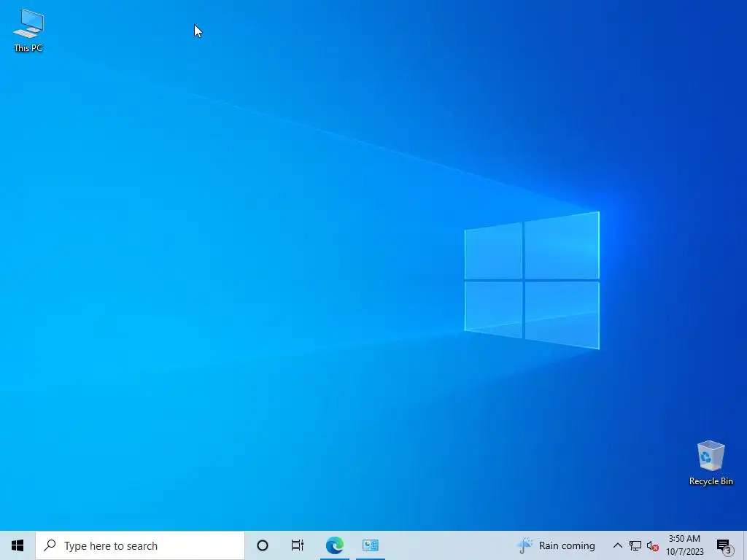Open the Windows Start menu
The height and width of the screenshot is (560, 747).
tap(18, 545)
